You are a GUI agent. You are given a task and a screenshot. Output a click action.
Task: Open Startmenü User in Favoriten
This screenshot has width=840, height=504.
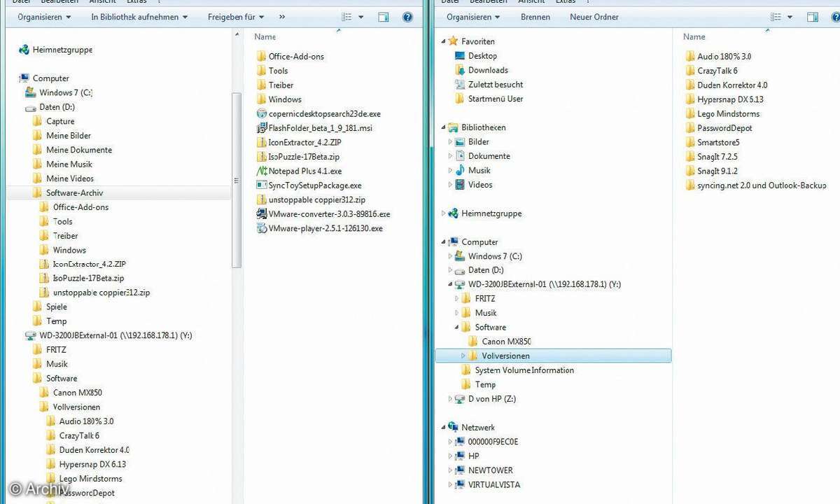489,99
